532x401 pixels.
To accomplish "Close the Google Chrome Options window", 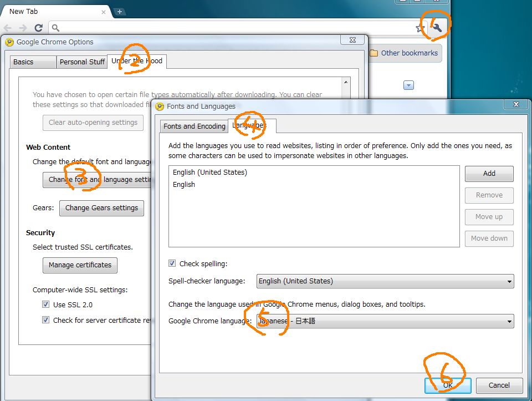I will 352,40.
